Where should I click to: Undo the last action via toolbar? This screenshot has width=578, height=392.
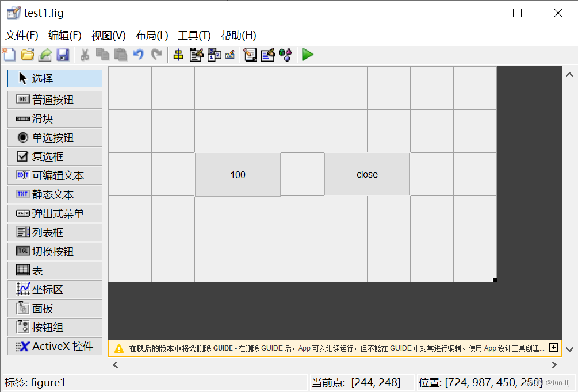138,55
